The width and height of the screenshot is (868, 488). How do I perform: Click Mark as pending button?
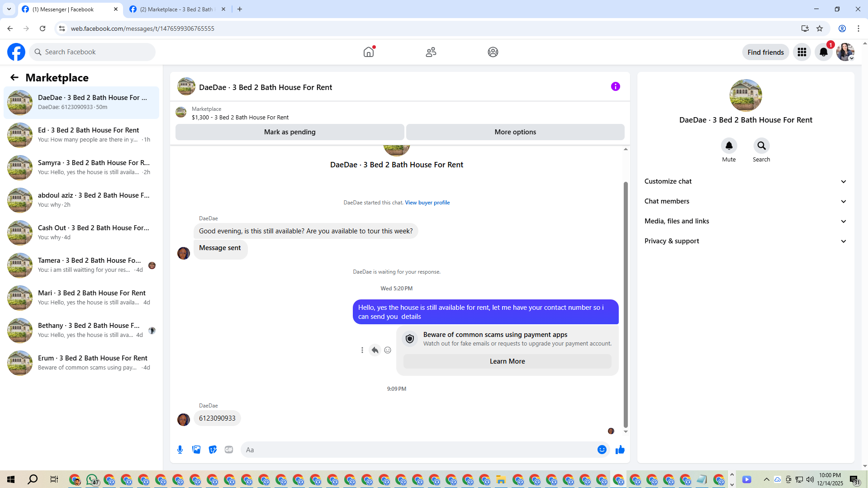pos(289,132)
